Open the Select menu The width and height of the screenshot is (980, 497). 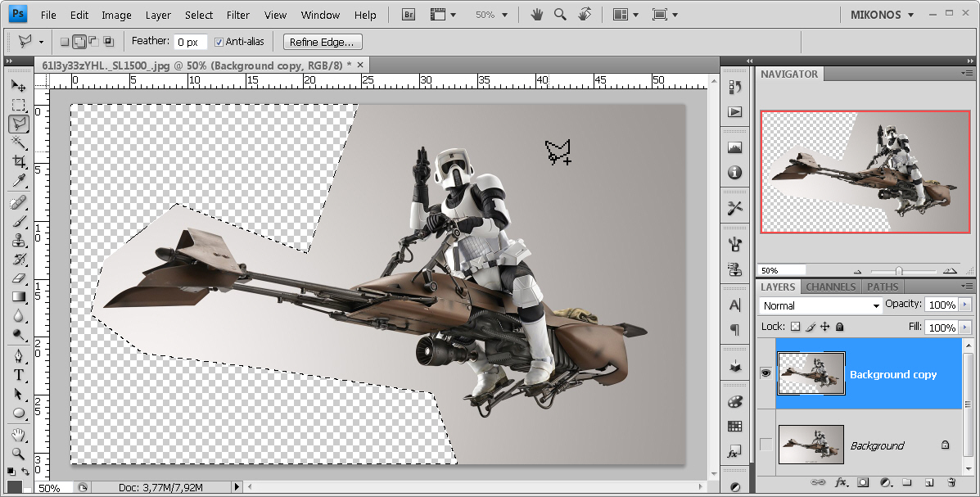click(199, 15)
